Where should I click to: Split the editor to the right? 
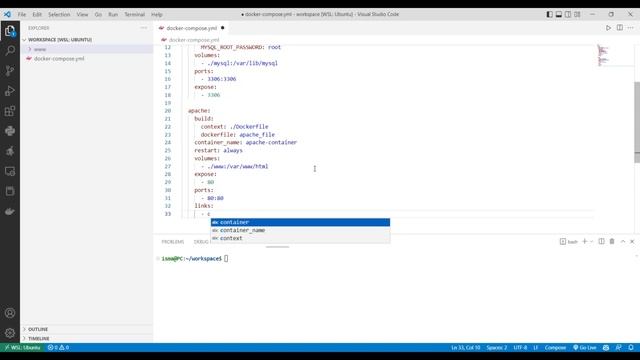point(620,28)
